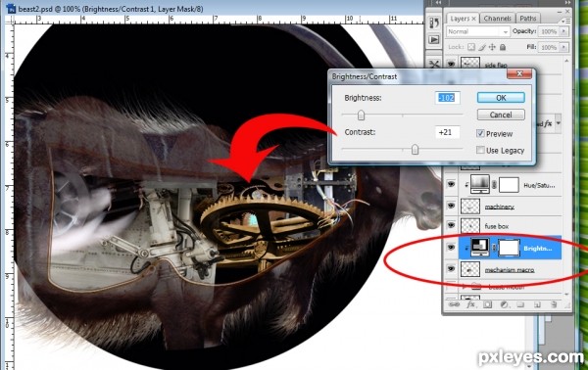Open the History panel icon in dock

click(x=434, y=23)
